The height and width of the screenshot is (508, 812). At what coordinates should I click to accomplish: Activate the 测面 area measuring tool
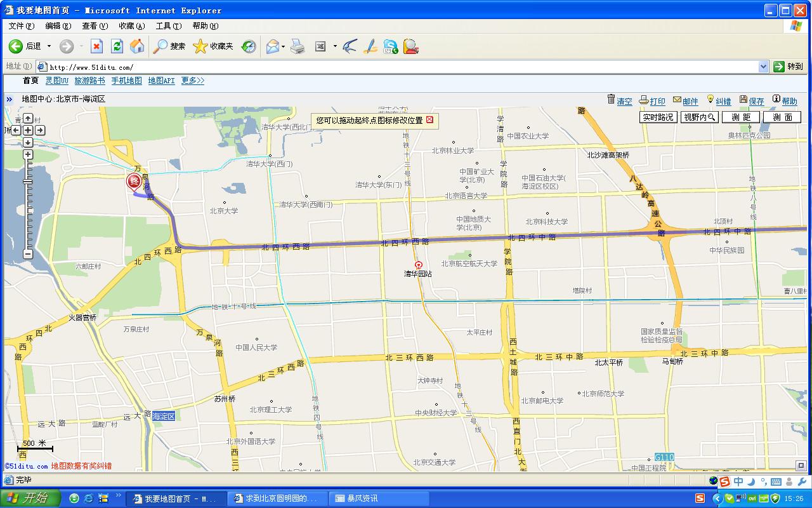[782, 117]
